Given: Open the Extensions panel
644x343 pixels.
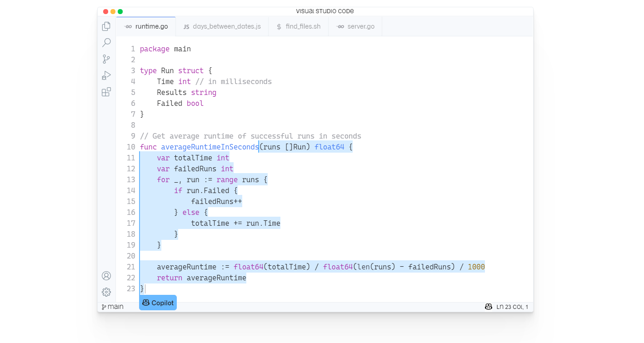Looking at the screenshot, I should 106,92.
